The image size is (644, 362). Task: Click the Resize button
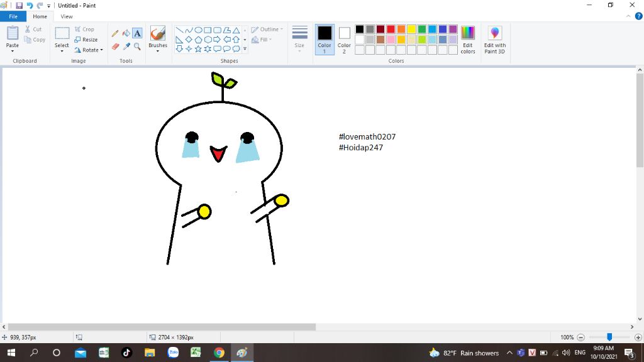86,40
